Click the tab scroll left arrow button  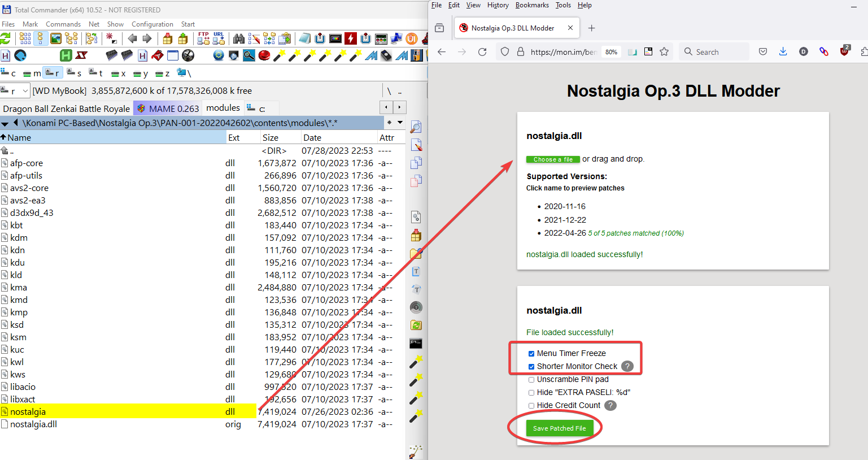(x=386, y=107)
